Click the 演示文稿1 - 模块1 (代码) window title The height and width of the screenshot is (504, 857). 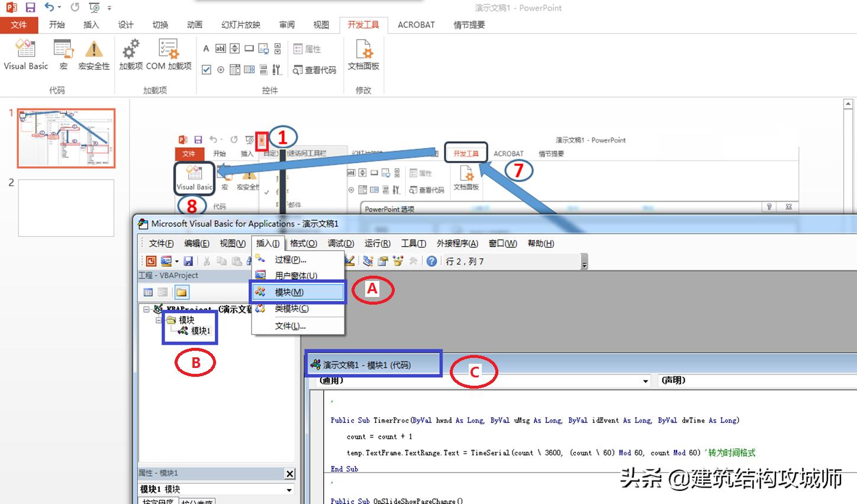[366, 365]
